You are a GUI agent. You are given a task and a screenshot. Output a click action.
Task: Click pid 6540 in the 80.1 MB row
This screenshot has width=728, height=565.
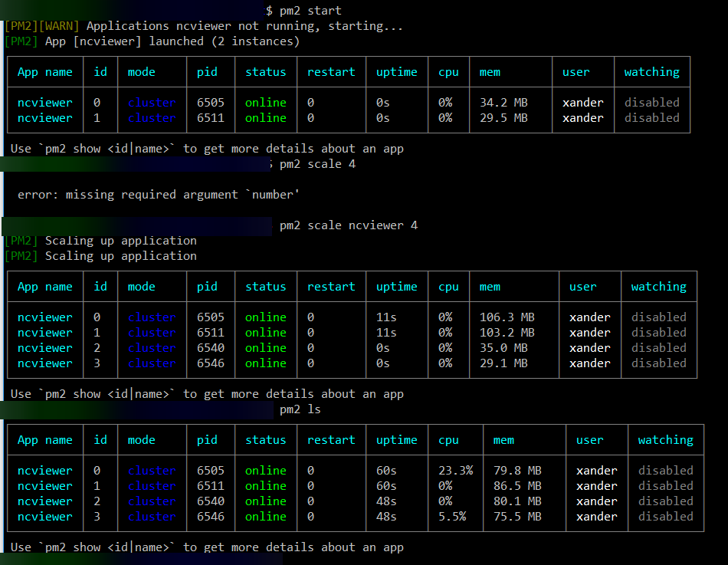(x=210, y=501)
